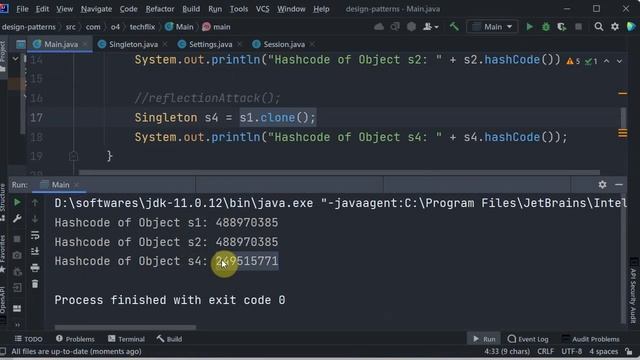The width and height of the screenshot is (640, 360).
Task: Open Search Everywhere magnifier
Action: [599, 27]
